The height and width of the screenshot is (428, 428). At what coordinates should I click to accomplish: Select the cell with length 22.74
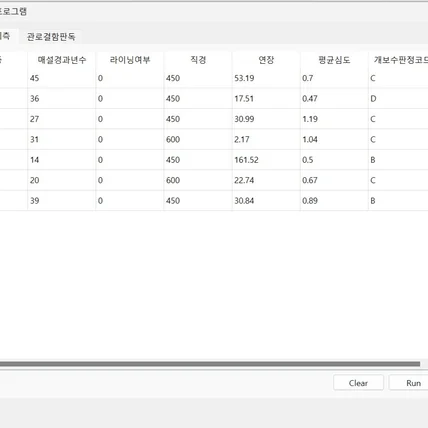point(266,180)
